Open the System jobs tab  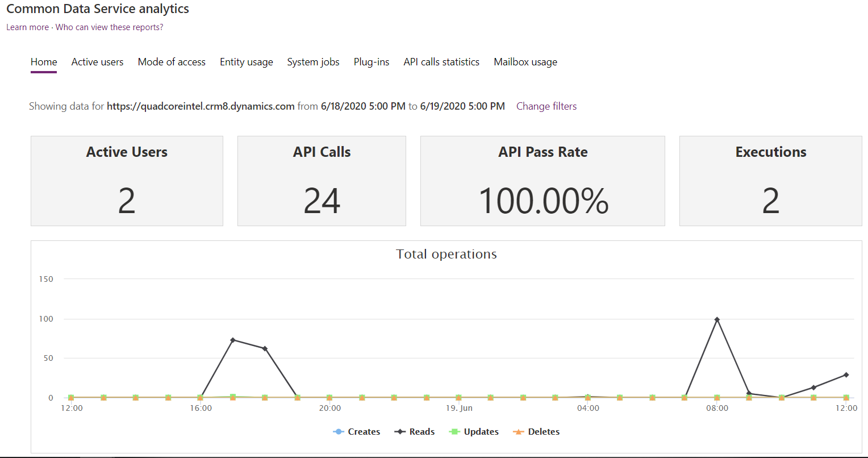(313, 62)
